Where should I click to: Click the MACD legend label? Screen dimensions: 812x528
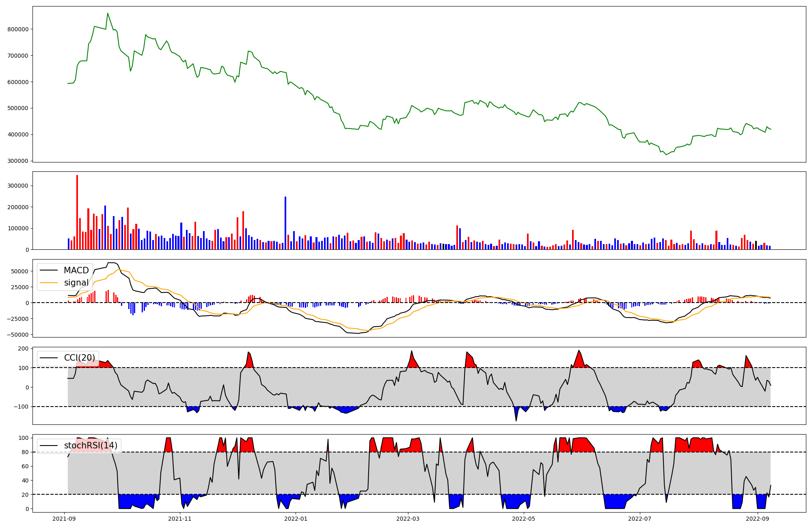pos(76,270)
